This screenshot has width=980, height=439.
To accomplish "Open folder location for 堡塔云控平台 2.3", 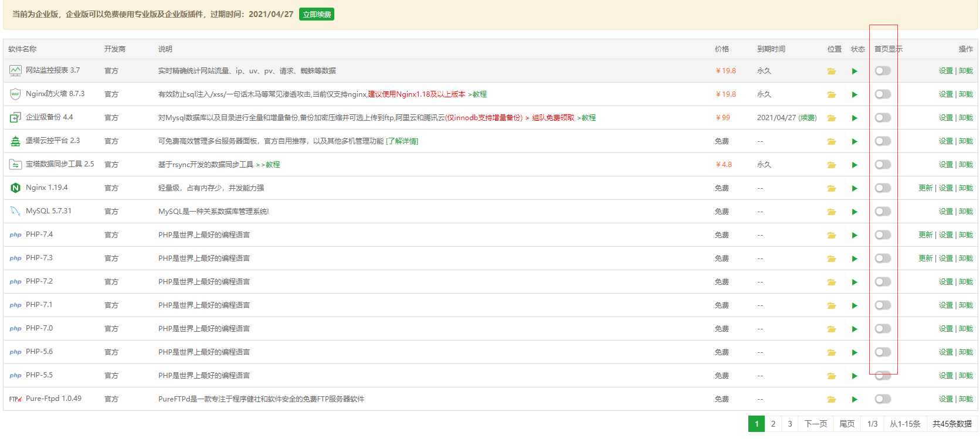I will [832, 141].
